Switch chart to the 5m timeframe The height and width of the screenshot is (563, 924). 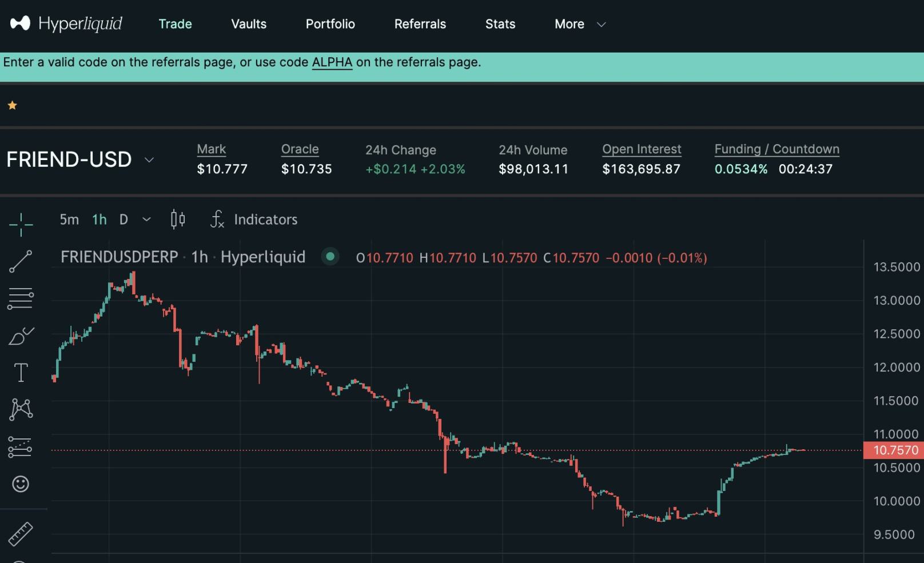(x=69, y=219)
